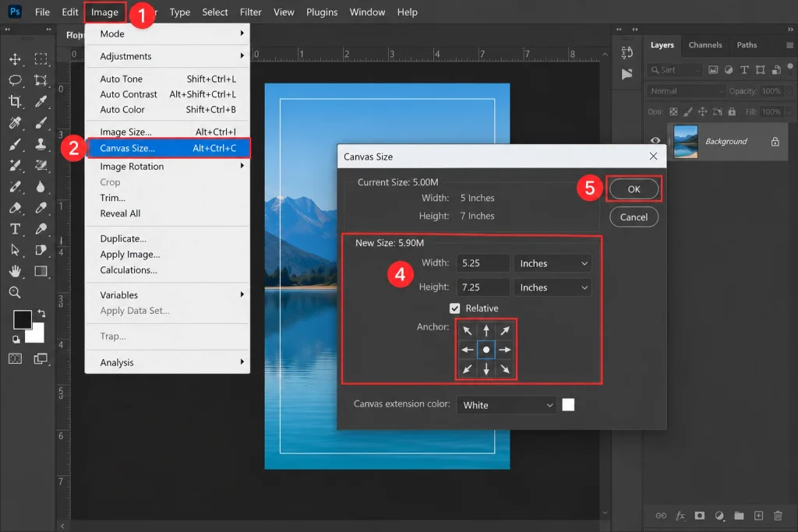
Task: Filter layers by type kind
Action: click(x=744, y=69)
